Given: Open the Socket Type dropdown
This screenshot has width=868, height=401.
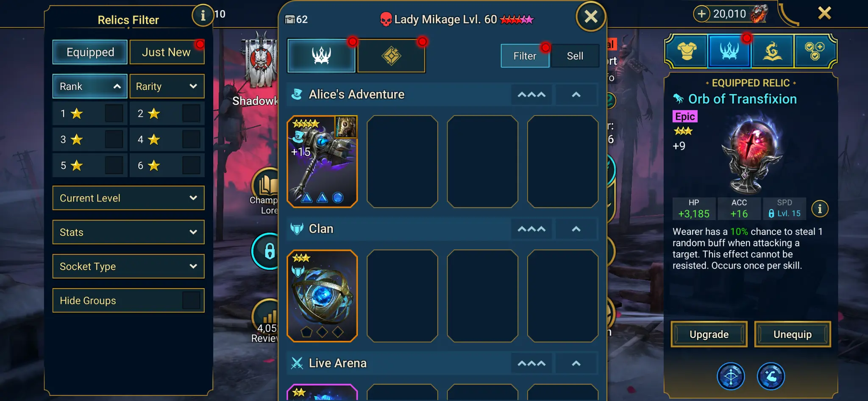Looking at the screenshot, I should tap(128, 266).
